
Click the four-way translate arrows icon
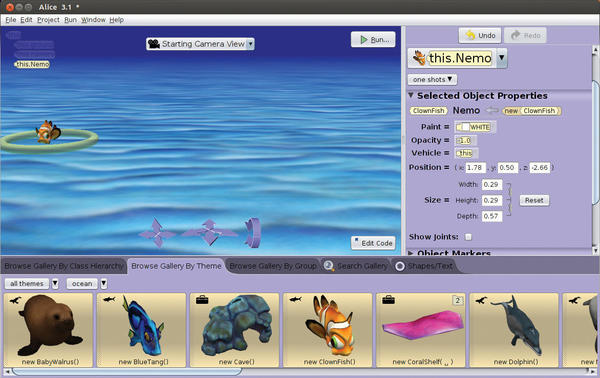(x=209, y=232)
